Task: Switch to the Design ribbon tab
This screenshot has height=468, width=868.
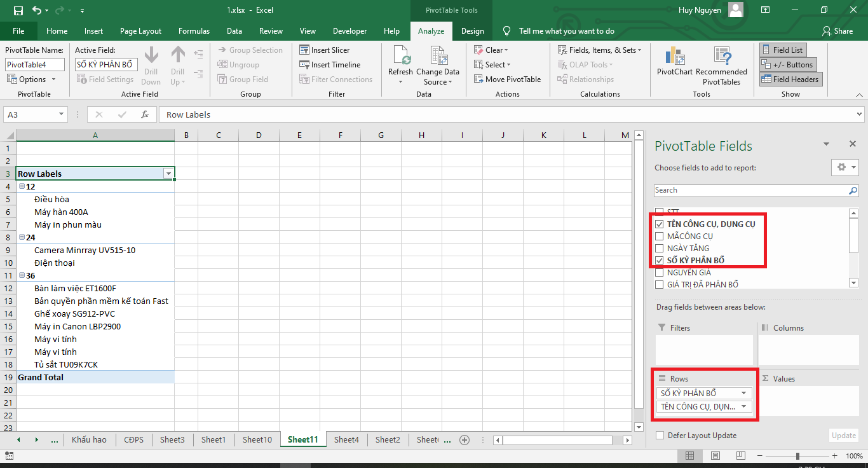Action: pos(472,31)
